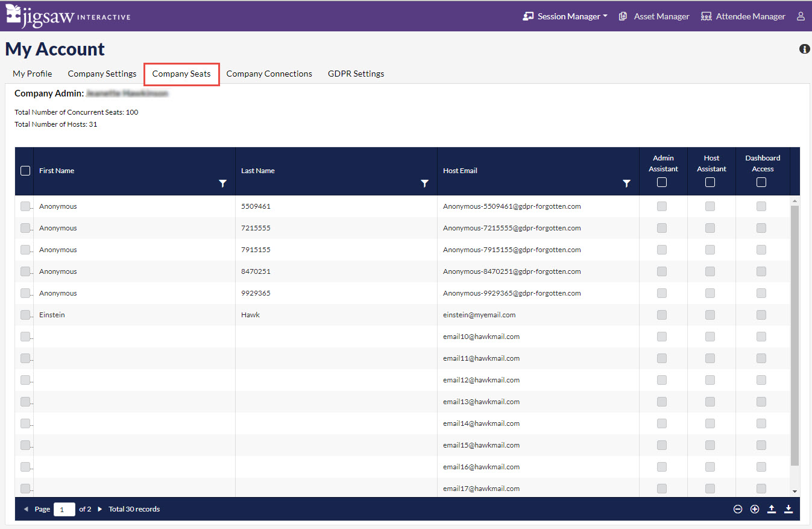812x529 pixels.
Task: Click the Last Name column filter icon
Action: coord(425,183)
